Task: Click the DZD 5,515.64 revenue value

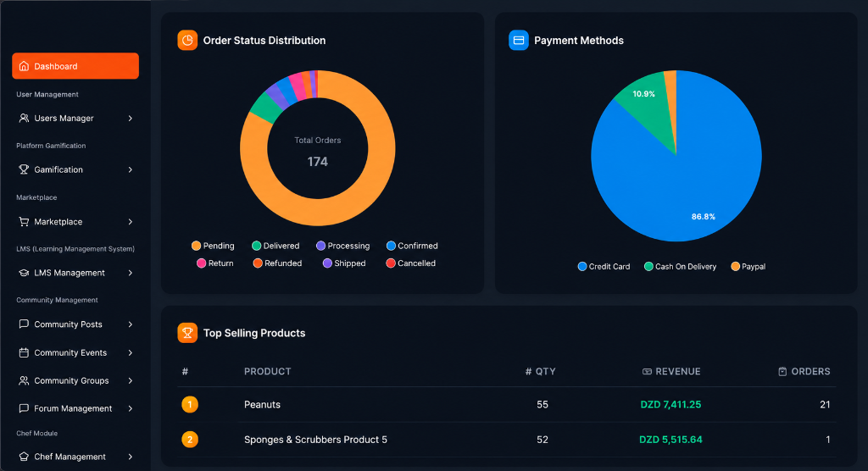Action: coord(671,440)
